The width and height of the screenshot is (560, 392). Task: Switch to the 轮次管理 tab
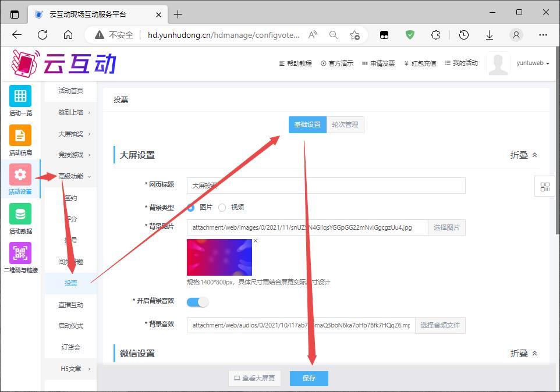pyautogui.click(x=345, y=124)
